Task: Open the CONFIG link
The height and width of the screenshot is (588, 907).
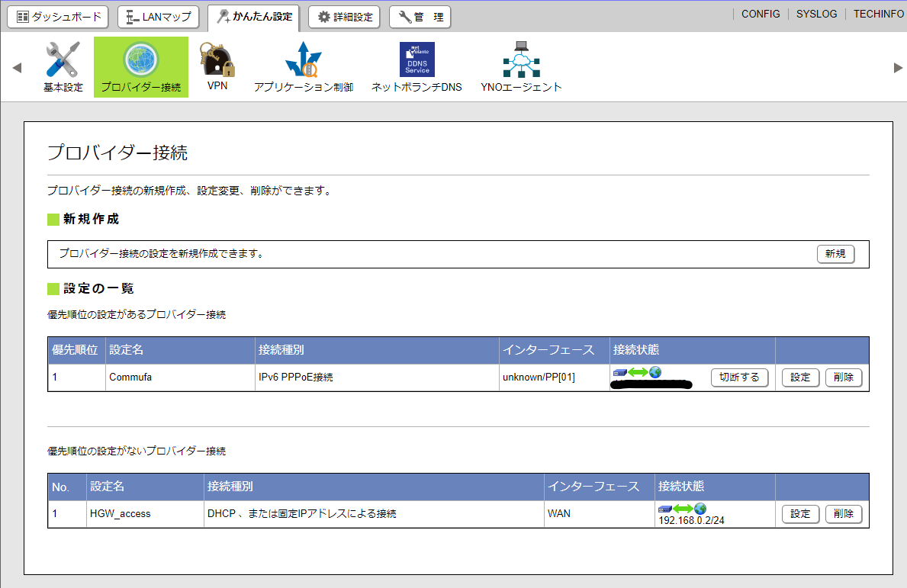Action: coord(761,14)
